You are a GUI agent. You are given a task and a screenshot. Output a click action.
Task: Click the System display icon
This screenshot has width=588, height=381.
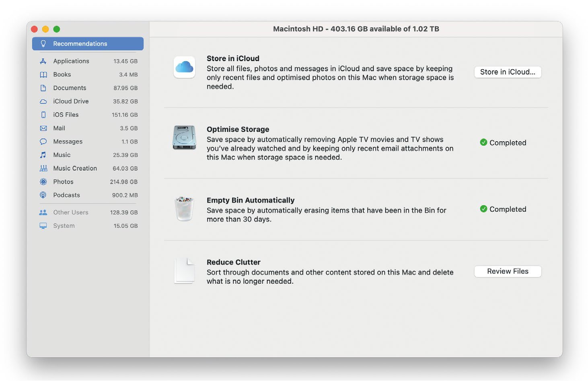[43, 226]
